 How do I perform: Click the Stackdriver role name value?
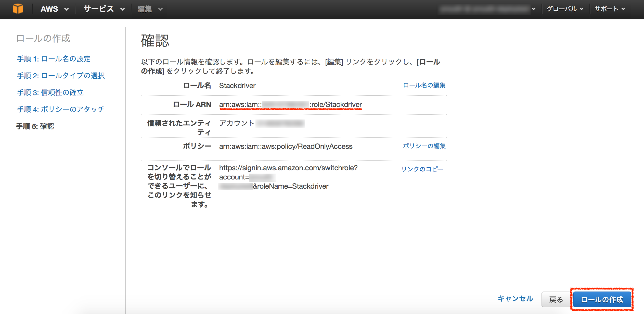click(x=237, y=86)
